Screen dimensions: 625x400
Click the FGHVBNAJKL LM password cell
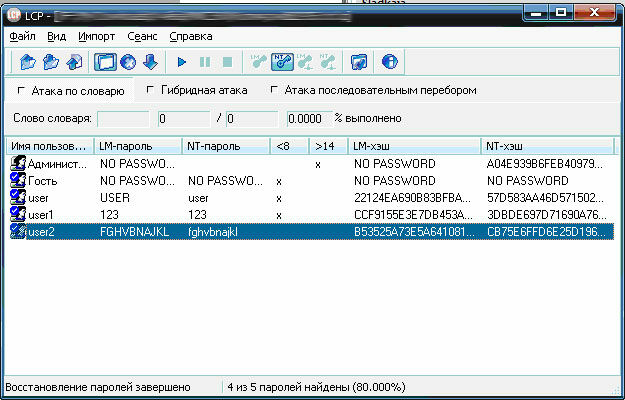coord(135,232)
